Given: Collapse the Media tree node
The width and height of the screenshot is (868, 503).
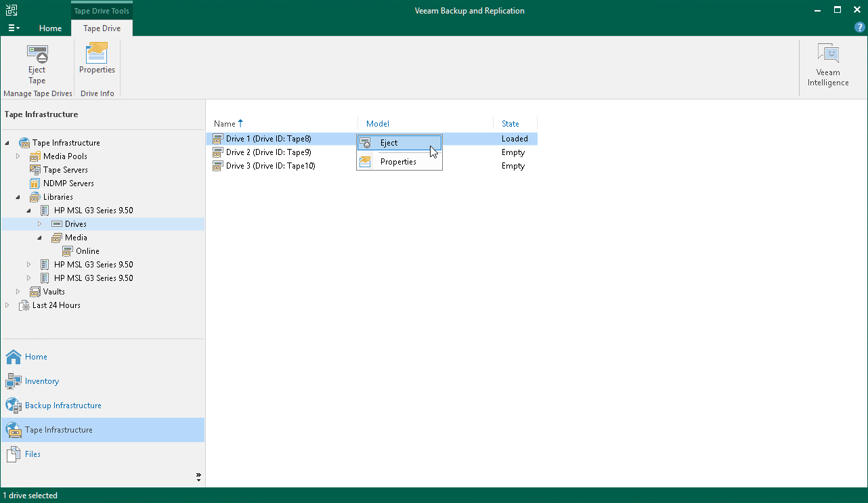Looking at the screenshot, I should (x=41, y=238).
